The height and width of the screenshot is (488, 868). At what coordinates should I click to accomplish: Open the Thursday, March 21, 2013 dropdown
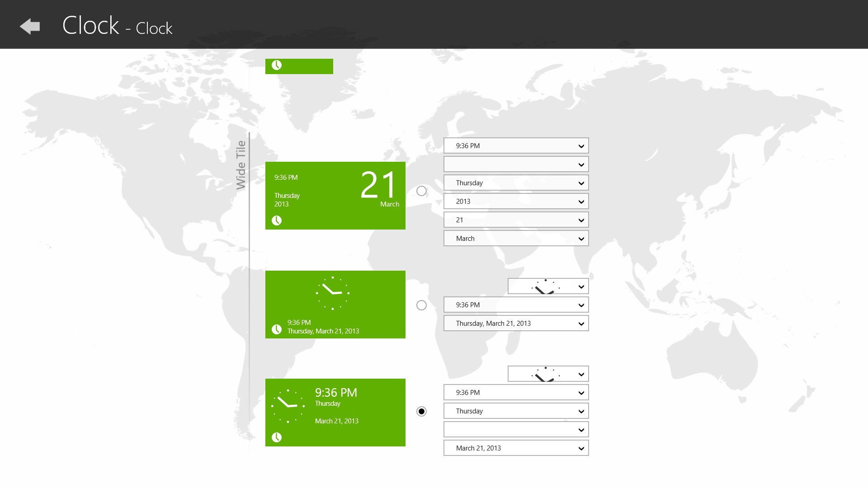pos(516,324)
